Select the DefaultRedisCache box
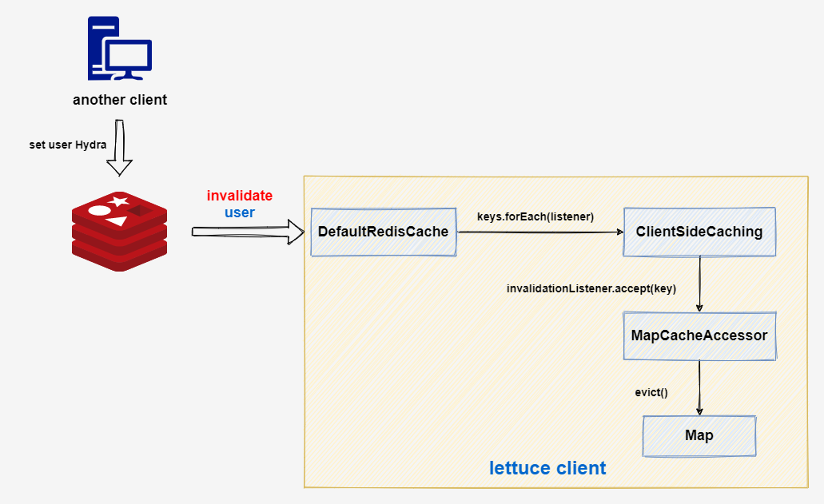The image size is (824, 504). coord(383,232)
